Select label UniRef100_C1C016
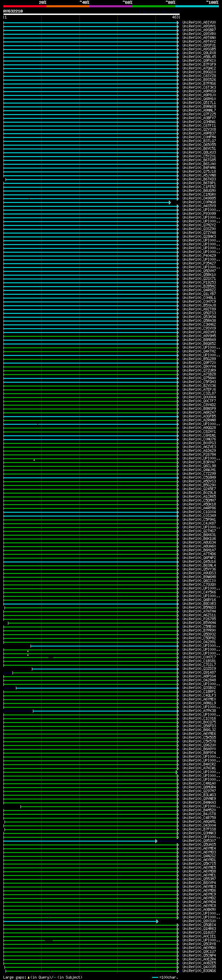The height and width of the screenshot is (980, 222). (x=199, y=718)
